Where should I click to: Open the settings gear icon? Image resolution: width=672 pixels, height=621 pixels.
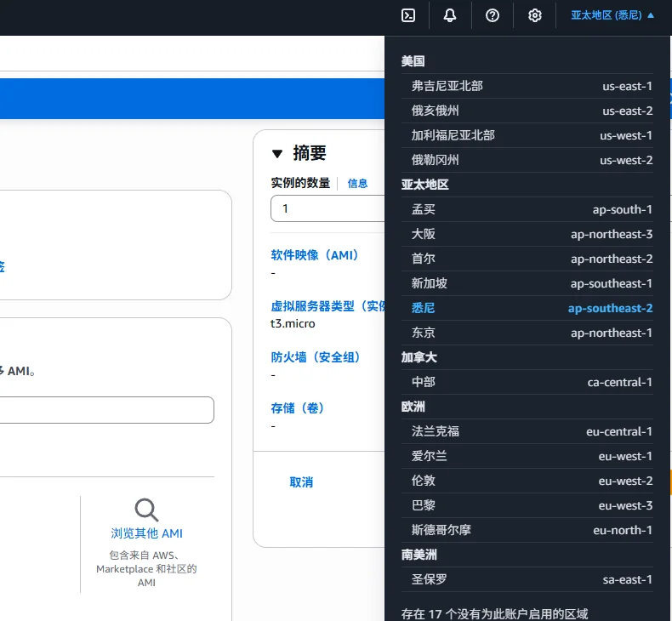click(x=534, y=15)
